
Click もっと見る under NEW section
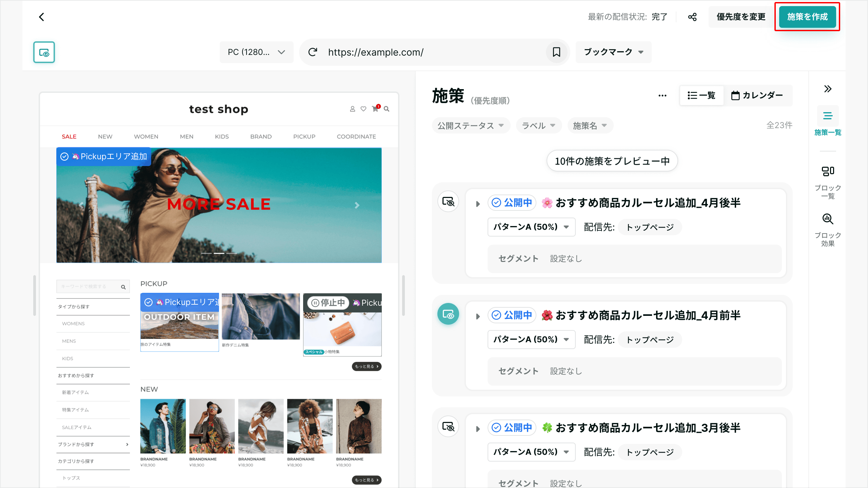click(x=367, y=480)
